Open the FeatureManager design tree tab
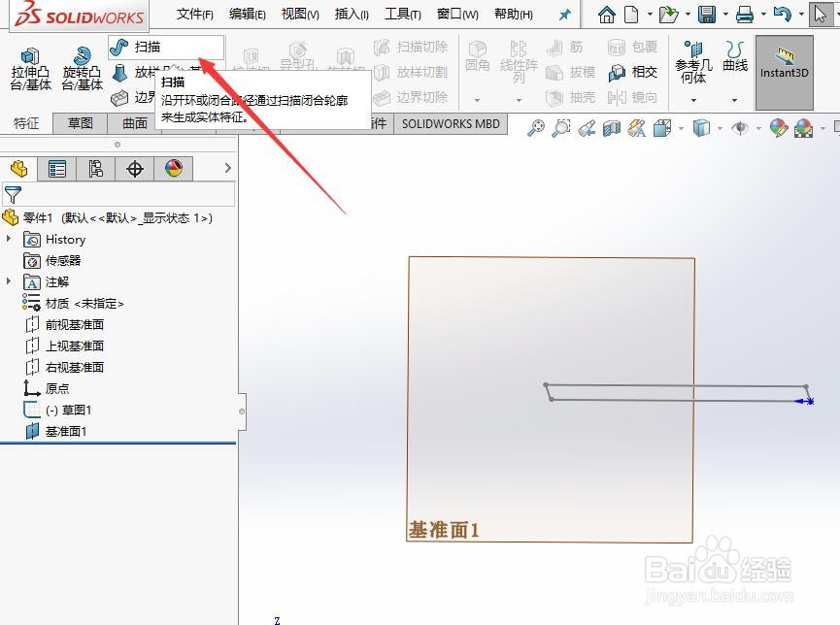Viewport: 840px width, 625px height. [x=18, y=169]
